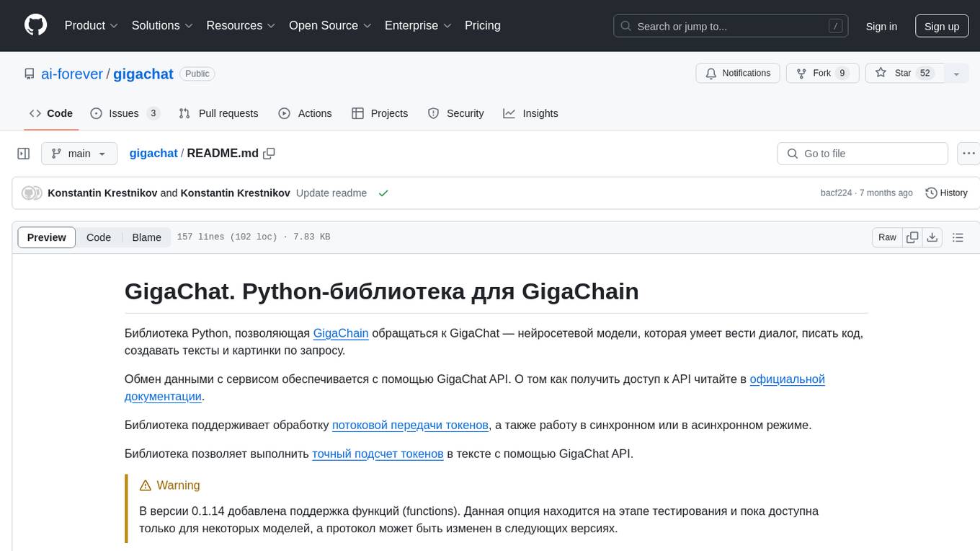Switch to the Projects tab

380,113
